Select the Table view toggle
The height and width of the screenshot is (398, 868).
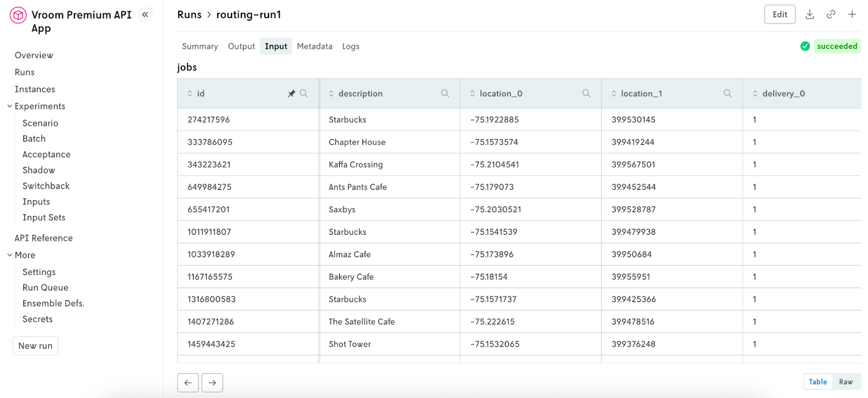click(818, 382)
